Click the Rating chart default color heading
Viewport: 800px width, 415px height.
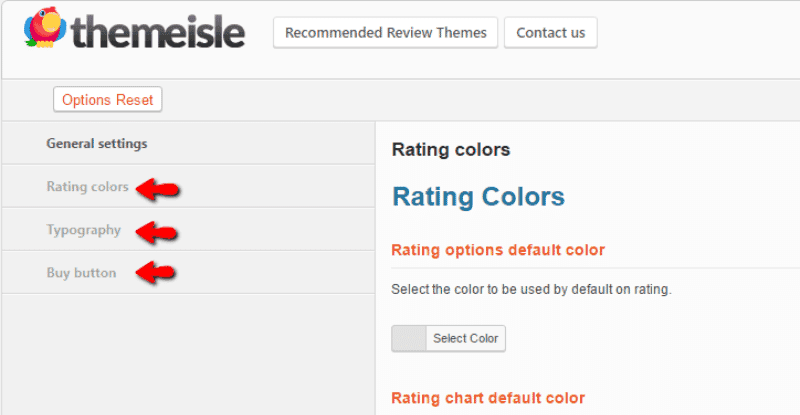(487, 398)
